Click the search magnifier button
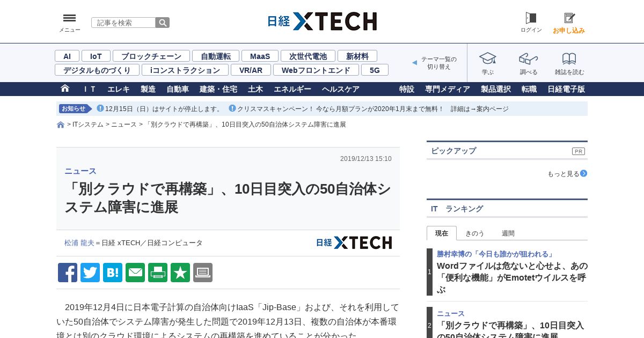Screen dimensions: 644x338 [x=163, y=23]
